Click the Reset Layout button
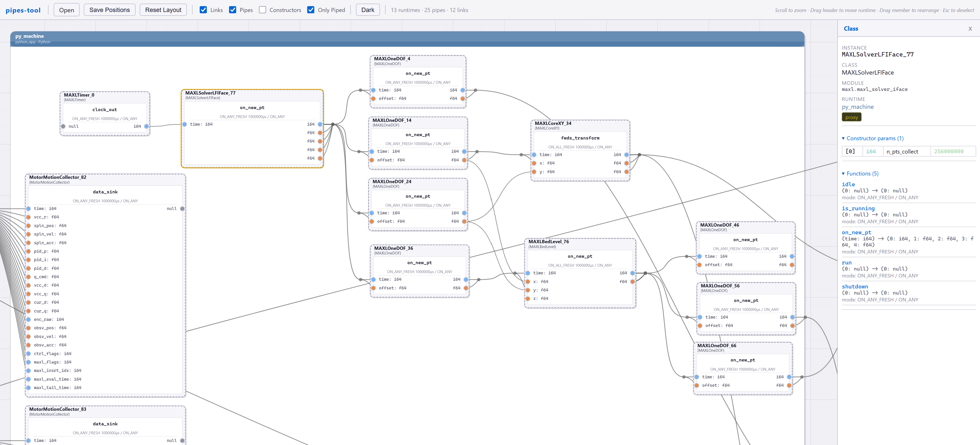 163,10
